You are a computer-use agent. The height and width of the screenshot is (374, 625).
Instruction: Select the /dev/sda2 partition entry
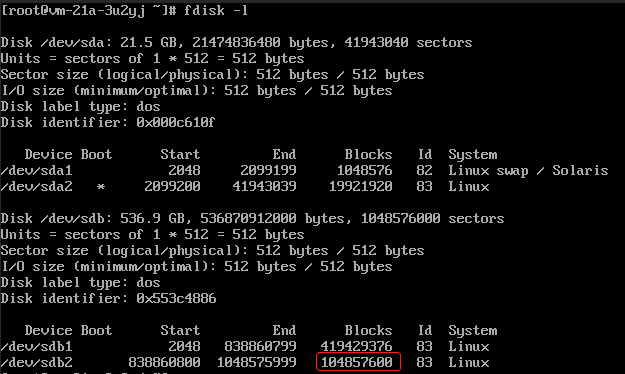pos(245,187)
